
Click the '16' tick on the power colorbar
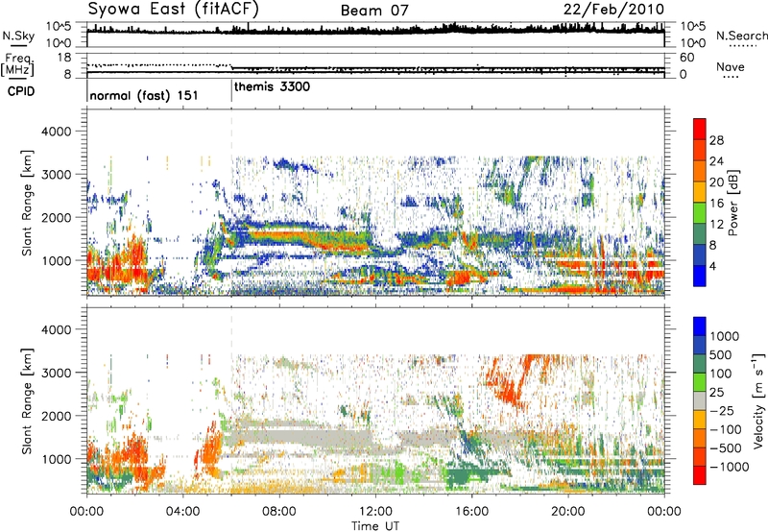click(x=716, y=204)
